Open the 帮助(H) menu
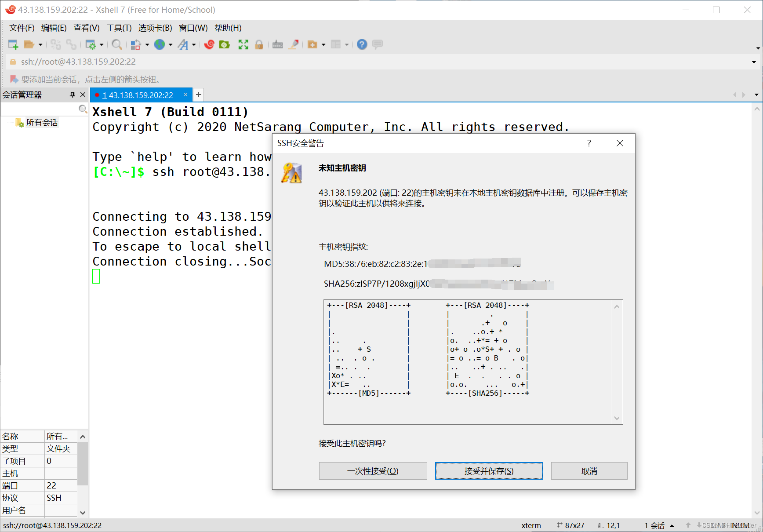763x532 pixels. (x=228, y=28)
